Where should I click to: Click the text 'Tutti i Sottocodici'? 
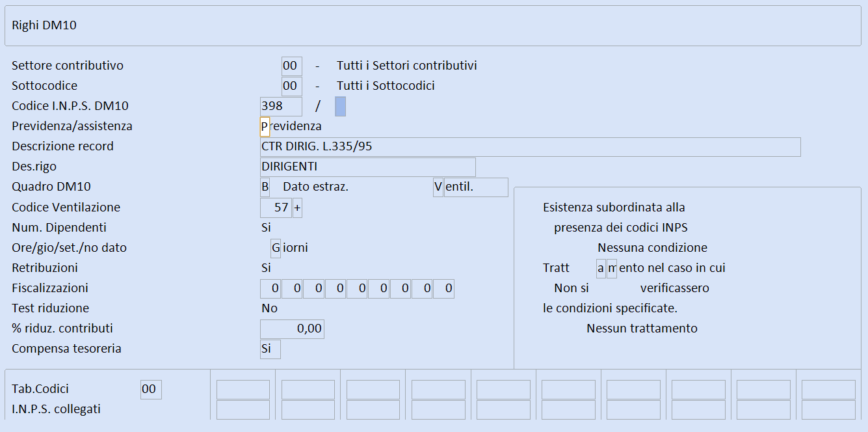coord(386,86)
